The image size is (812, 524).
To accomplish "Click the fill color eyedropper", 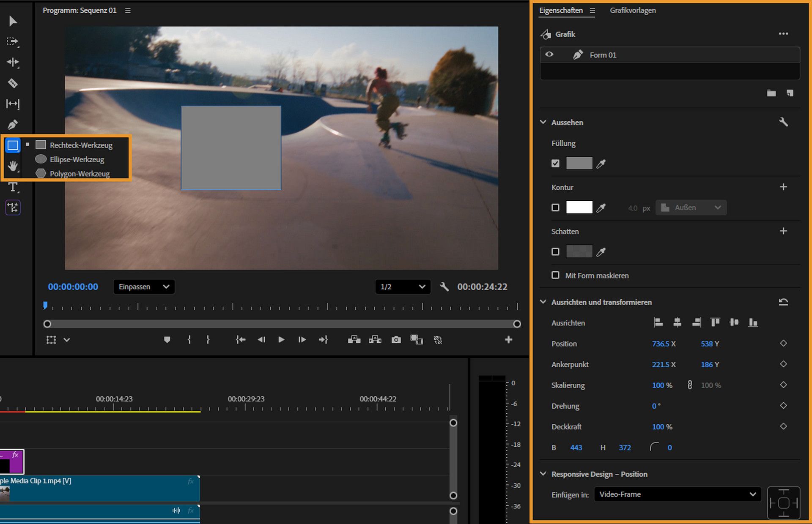I will coord(601,164).
